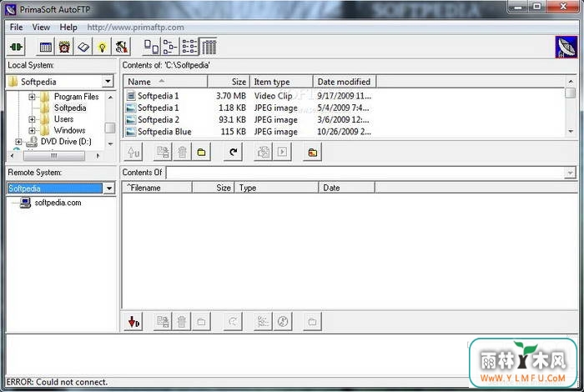Sort remote files by Size column
This screenshot has width=584, height=392.
point(213,188)
